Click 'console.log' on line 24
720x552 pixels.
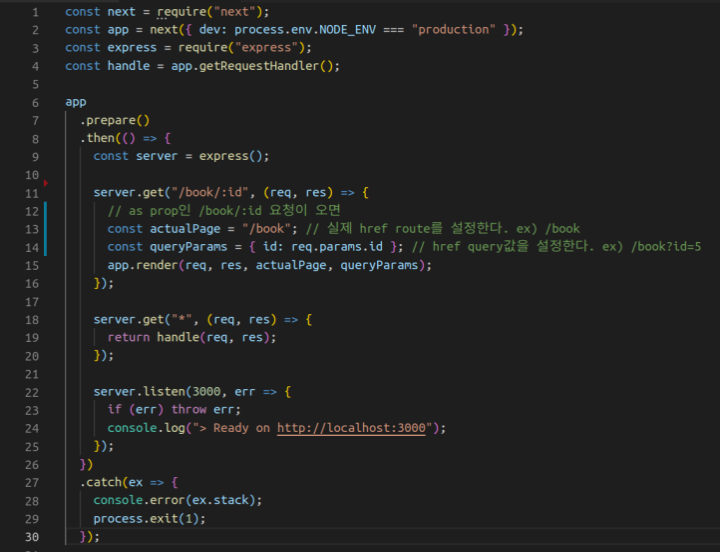tap(146, 428)
